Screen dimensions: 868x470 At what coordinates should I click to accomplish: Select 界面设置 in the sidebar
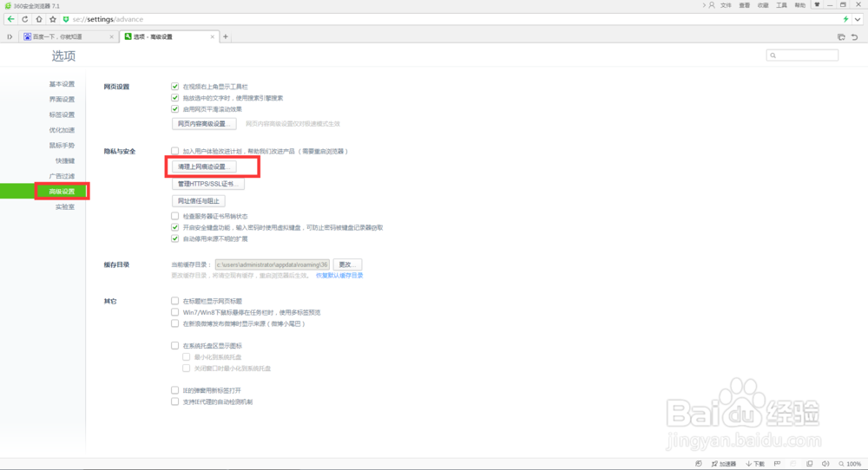click(62, 100)
